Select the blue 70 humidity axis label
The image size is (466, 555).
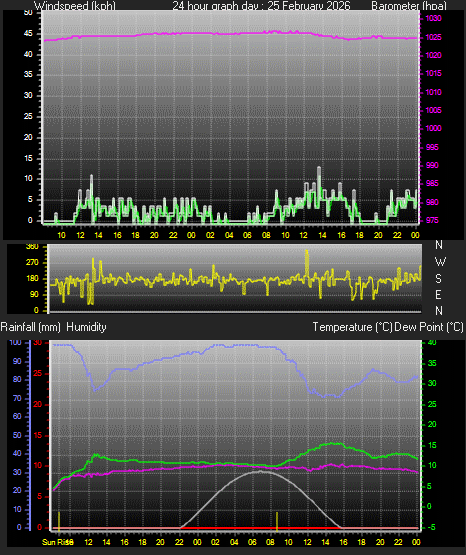click(x=17, y=398)
